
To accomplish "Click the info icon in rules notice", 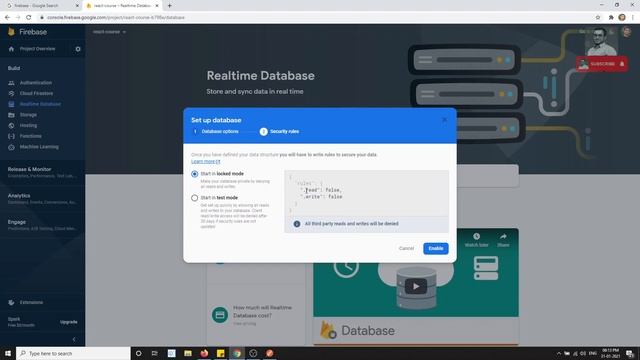I will [x=297, y=224].
